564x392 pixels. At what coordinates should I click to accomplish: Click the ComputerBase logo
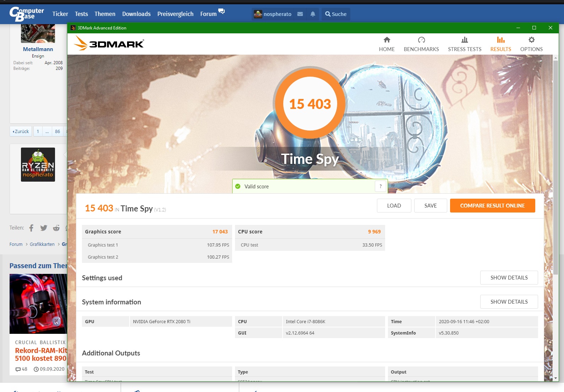tap(27, 14)
